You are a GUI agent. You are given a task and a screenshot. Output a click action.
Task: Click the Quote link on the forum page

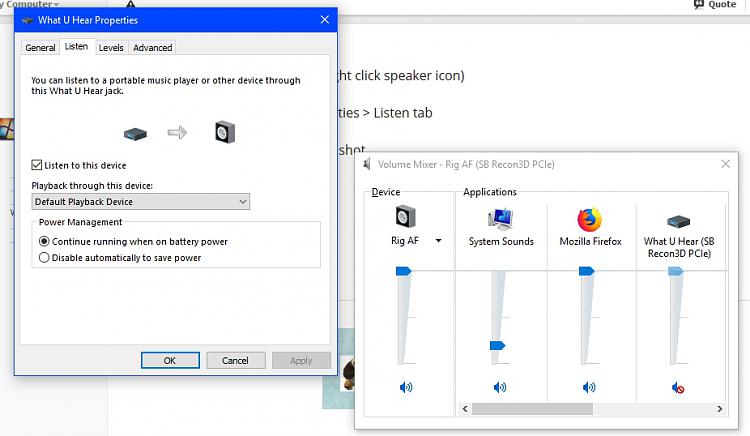click(x=715, y=4)
